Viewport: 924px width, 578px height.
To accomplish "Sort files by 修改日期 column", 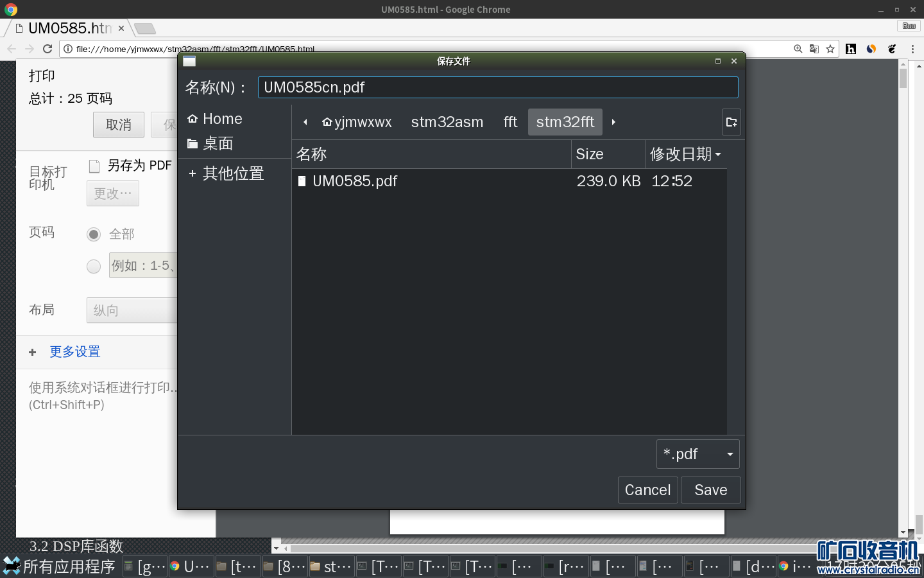I will click(686, 154).
